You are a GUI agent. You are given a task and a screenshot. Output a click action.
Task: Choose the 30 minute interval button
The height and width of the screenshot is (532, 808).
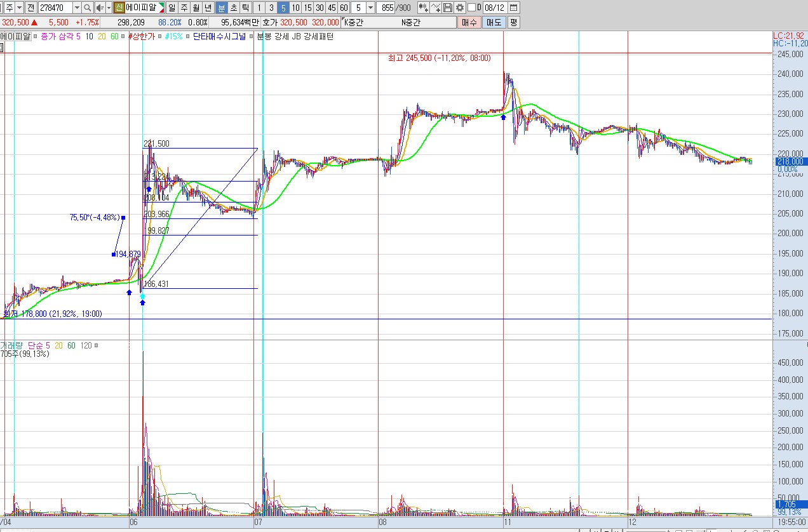320,8
